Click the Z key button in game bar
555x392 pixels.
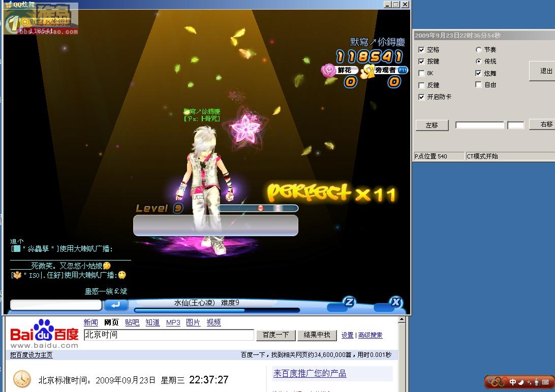click(x=349, y=302)
